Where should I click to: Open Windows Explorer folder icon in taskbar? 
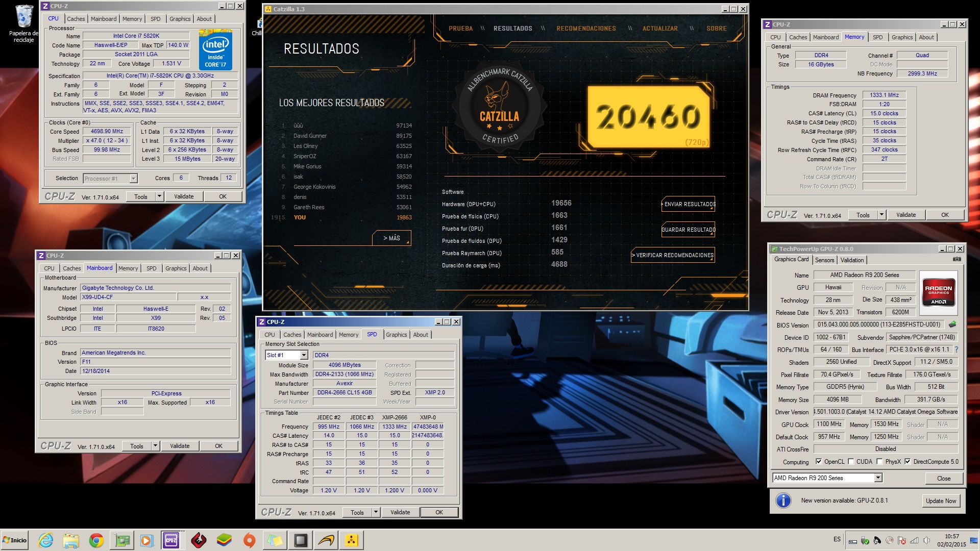click(x=71, y=540)
